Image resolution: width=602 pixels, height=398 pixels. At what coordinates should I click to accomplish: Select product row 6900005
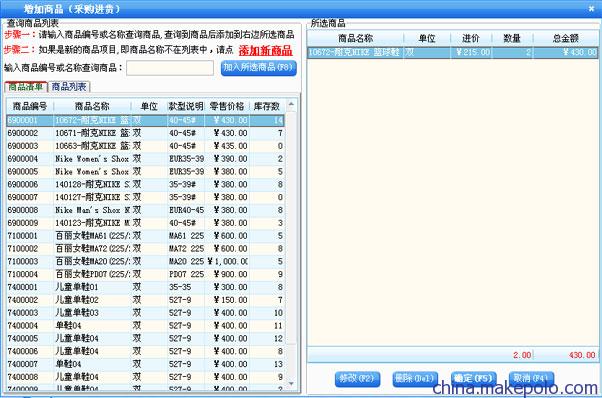tap(146, 172)
